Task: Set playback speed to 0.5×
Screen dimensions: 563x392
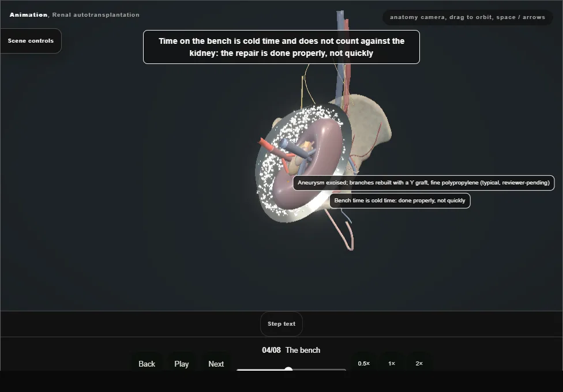Action: [x=364, y=363]
